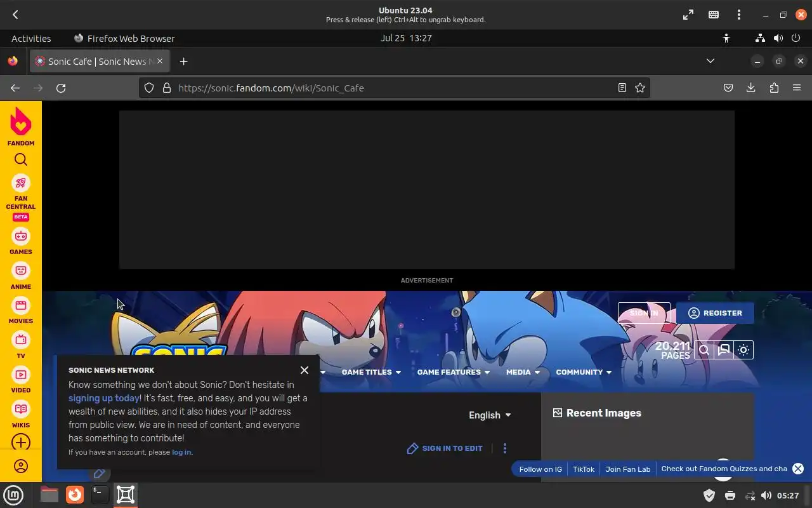Open wiki Discuss icon in header
The height and width of the screenshot is (508, 812).
point(724,350)
